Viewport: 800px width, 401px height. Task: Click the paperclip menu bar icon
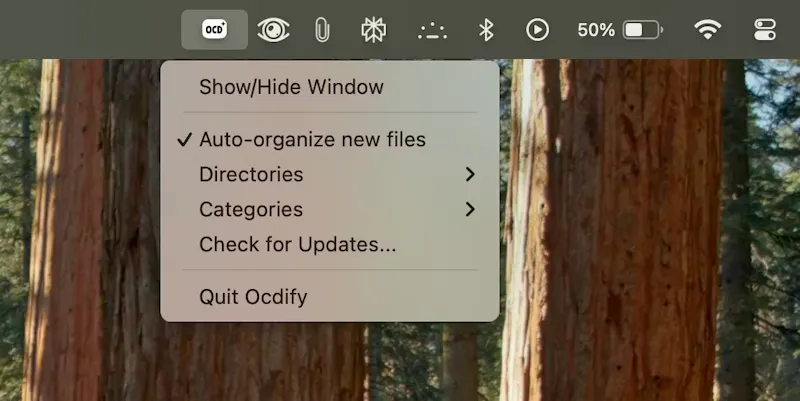coord(322,30)
